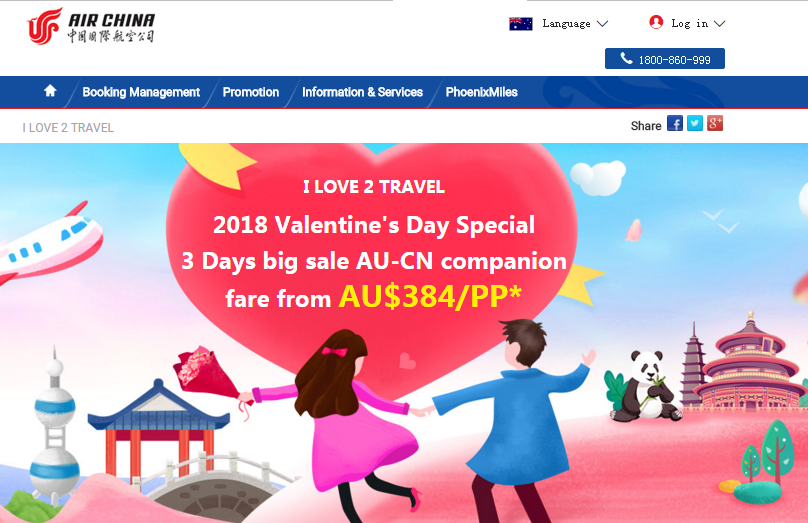Open the Language selector label
The height and width of the screenshot is (523, 808).
[566, 24]
